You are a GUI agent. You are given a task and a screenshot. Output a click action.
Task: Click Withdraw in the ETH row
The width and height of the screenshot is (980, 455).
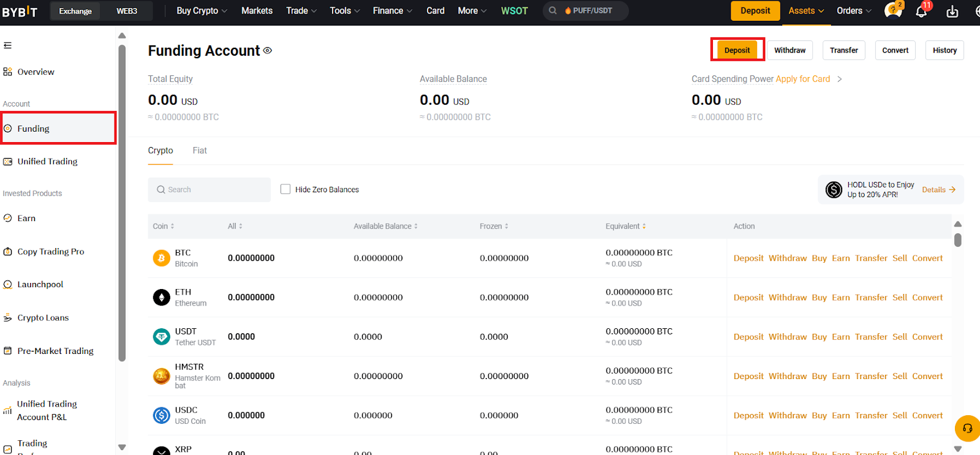788,297
